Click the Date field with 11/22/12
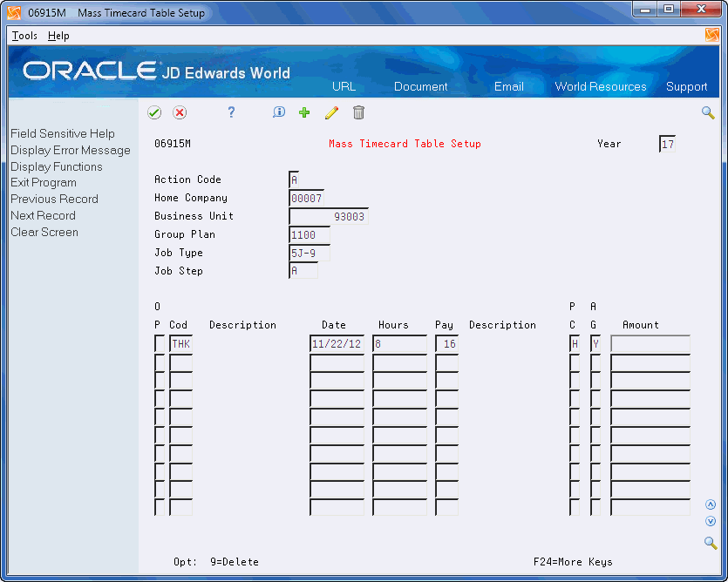Viewport: 728px width, 582px height. 337,344
